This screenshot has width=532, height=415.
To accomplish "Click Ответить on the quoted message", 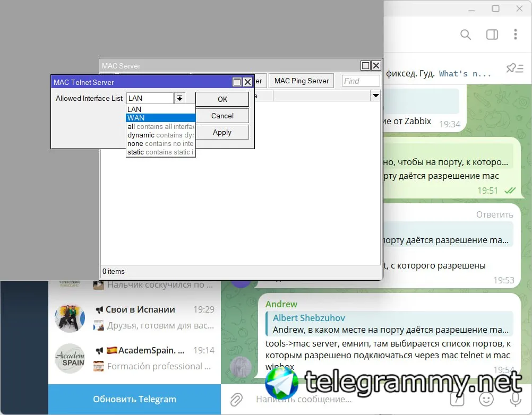I will [494, 214].
